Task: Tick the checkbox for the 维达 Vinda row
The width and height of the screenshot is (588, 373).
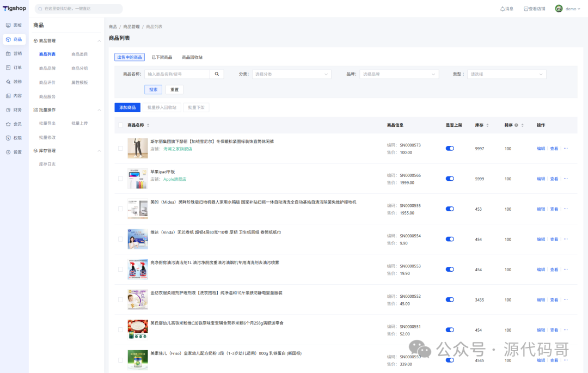Action: [120, 239]
